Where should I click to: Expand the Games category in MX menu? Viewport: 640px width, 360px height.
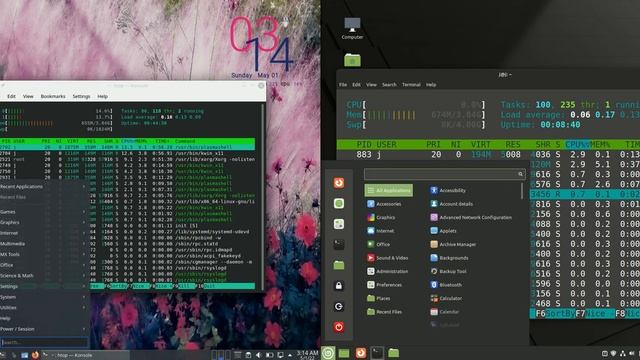pyautogui.click(x=44, y=212)
